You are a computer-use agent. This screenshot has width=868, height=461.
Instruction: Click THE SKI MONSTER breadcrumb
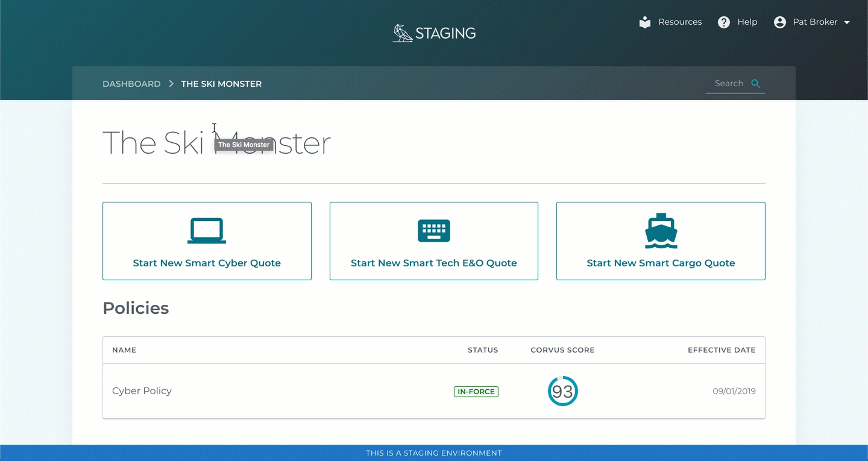(x=221, y=84)
